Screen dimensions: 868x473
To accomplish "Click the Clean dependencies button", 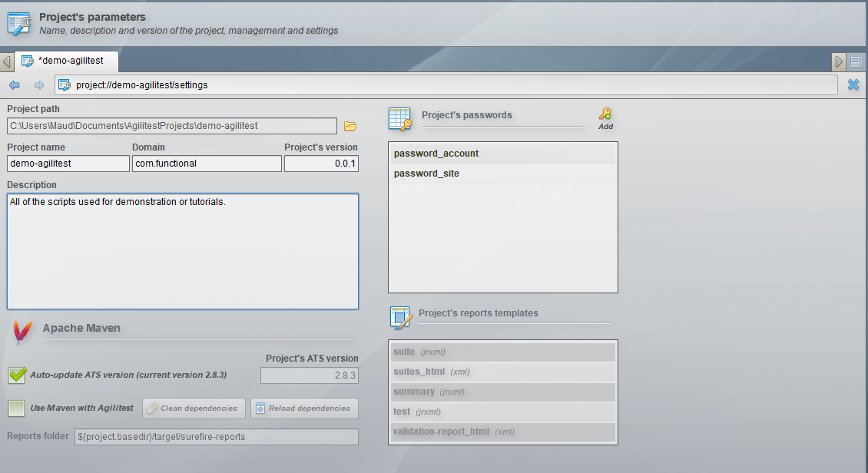I will click(x=194, y=408).
